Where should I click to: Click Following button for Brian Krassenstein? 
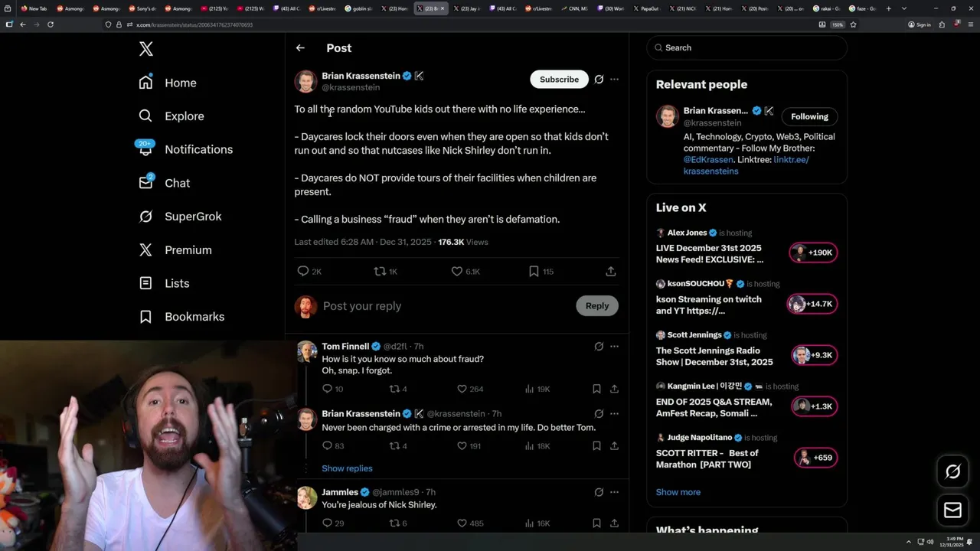coord(809,116)
